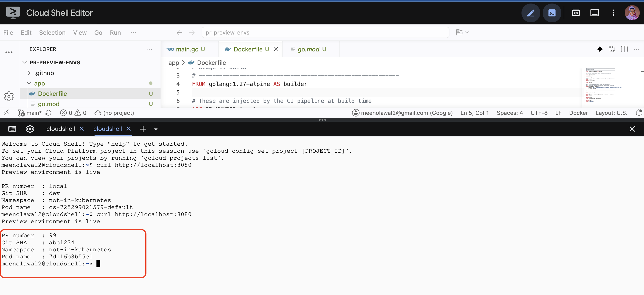Switch to the first cloudshell terminal tab
The height and width of the screenshot is (295, 644).
(61, 129)
